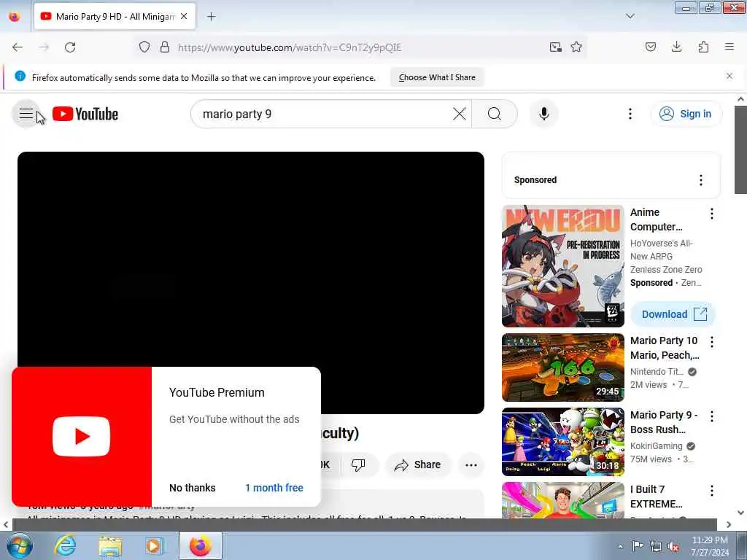Show hidden tray icons arrow
The width and height of the screenshot is (747, 560).
[x=620, y=546]
